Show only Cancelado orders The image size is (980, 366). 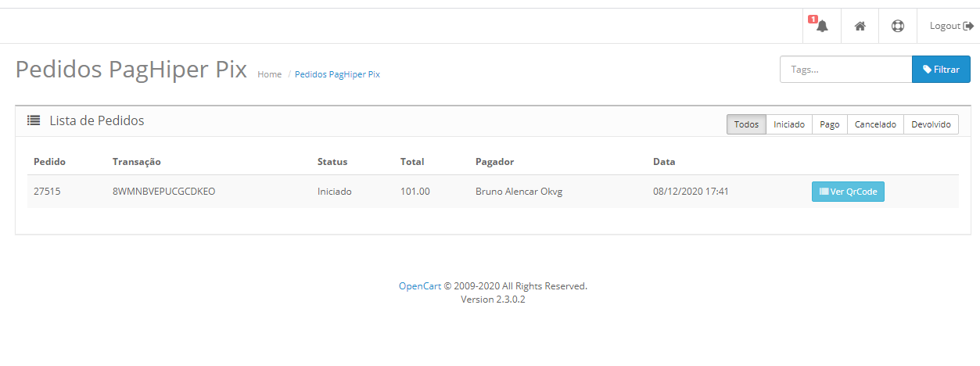(x=875, y=124)
